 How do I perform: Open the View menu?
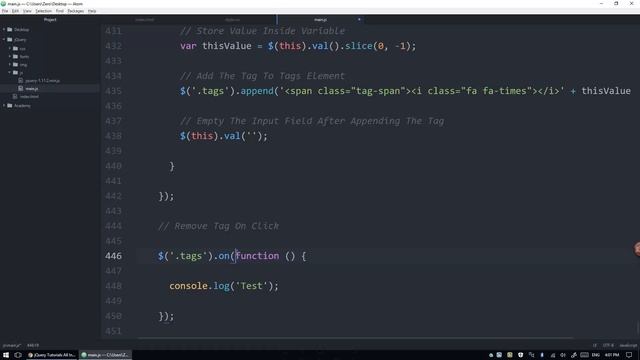tap(27, 11)
